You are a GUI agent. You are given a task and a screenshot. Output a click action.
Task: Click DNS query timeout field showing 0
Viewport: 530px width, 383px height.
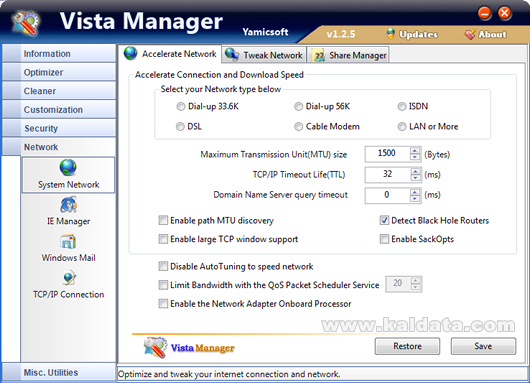387,195
